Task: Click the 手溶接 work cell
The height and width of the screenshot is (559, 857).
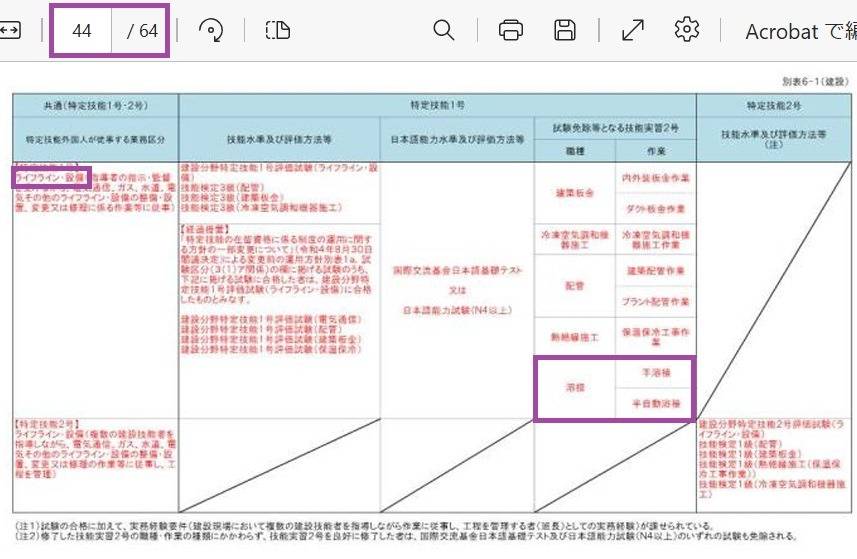Action: pos(652,370)
